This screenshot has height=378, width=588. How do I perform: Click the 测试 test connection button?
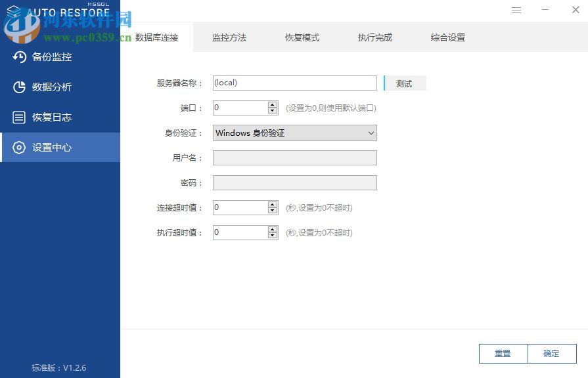[x=404, y=83]
